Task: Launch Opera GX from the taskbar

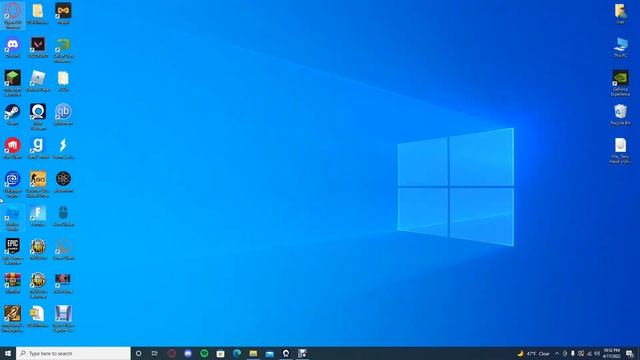Action: click(171, 353)
